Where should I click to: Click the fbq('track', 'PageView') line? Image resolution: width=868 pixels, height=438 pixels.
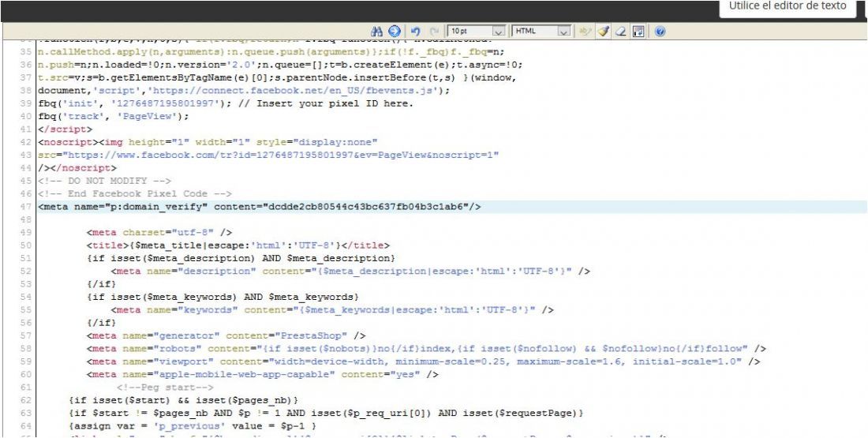coord(114,116)
